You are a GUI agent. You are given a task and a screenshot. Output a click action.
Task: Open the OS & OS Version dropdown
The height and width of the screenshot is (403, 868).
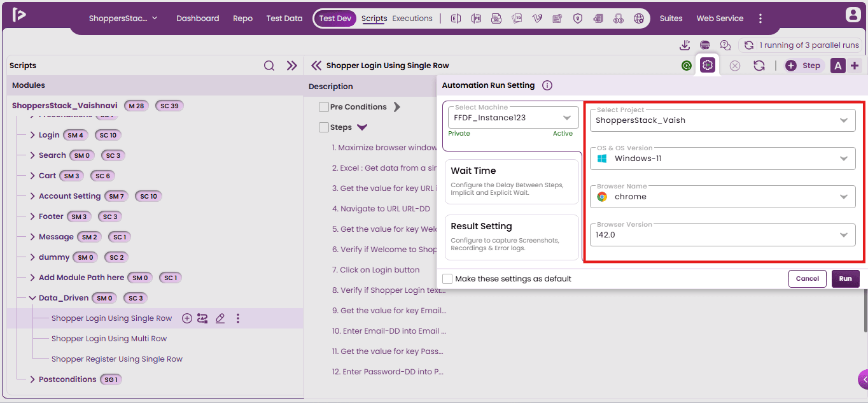[x=723, y=159]
